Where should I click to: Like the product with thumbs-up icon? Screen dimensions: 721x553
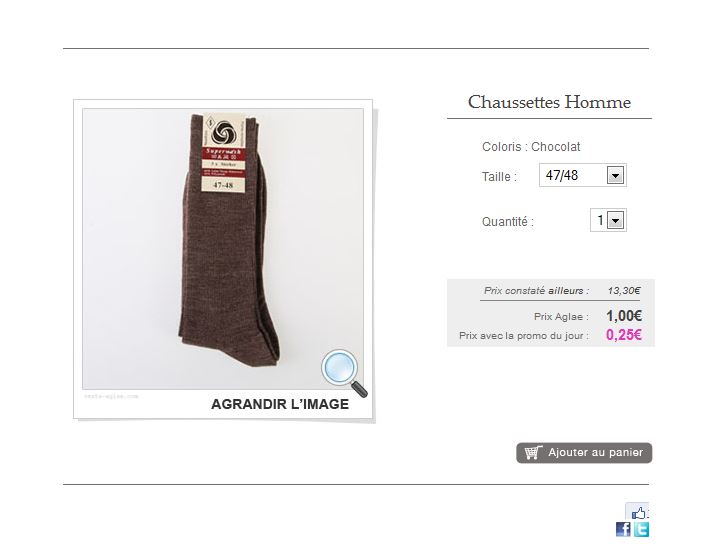637,512
